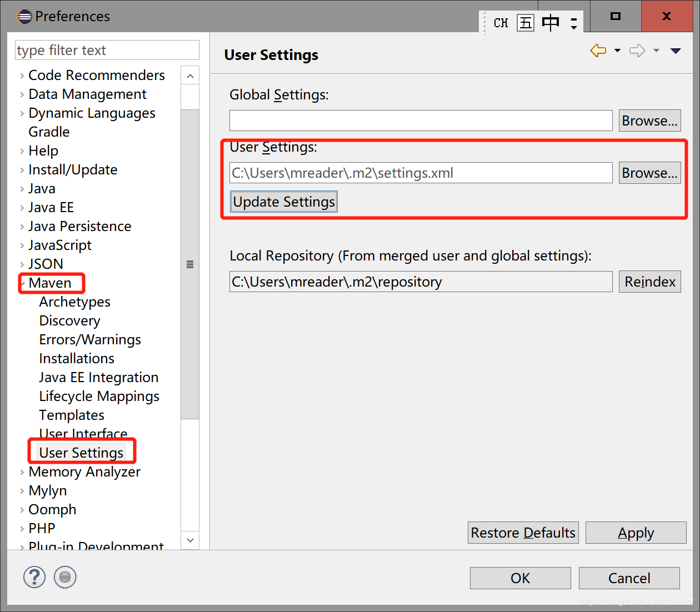Select the Maven category
The image size is (700, 612).
50,283
